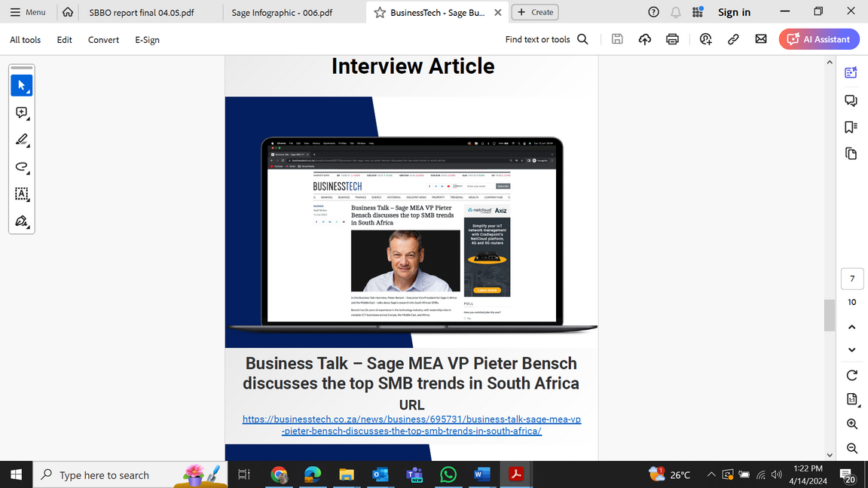
Task: Show page thumbnails panel
Action: [851, 154]
